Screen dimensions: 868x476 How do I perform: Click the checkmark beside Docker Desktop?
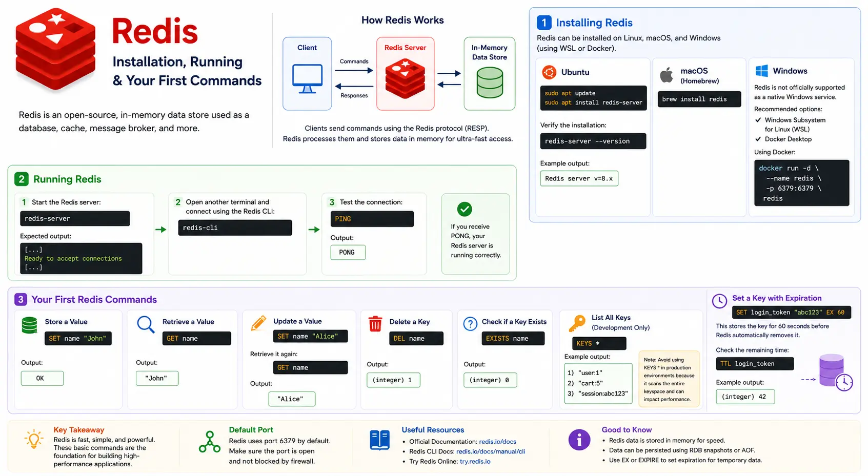pyautogui.click(x=758, y=139)
